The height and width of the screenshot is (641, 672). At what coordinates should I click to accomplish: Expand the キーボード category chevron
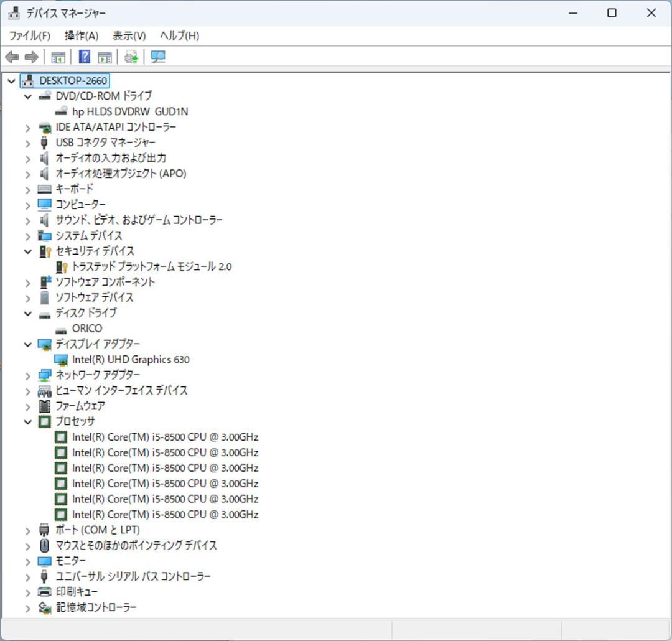[x=27, y=189]
